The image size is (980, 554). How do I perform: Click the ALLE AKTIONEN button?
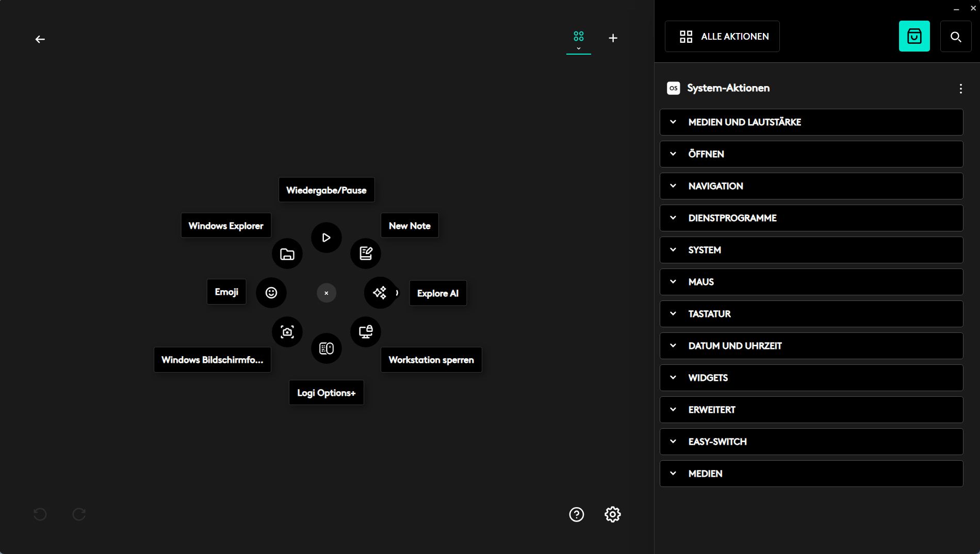tap(722, 37)
